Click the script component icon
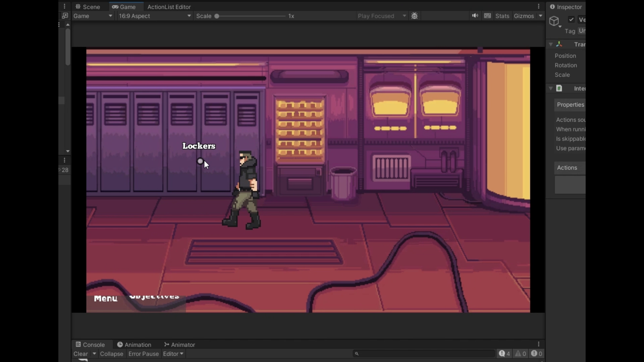Image resolution: width=644 pixels, height=362 pixels. [559, 88]
